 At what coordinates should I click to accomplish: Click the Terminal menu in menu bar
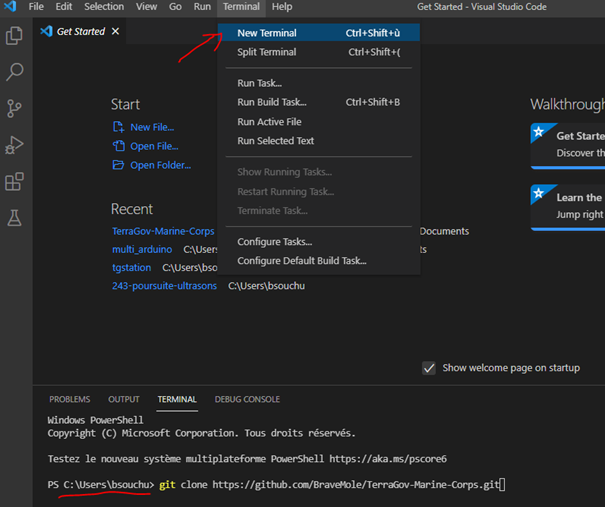point(241,7)
